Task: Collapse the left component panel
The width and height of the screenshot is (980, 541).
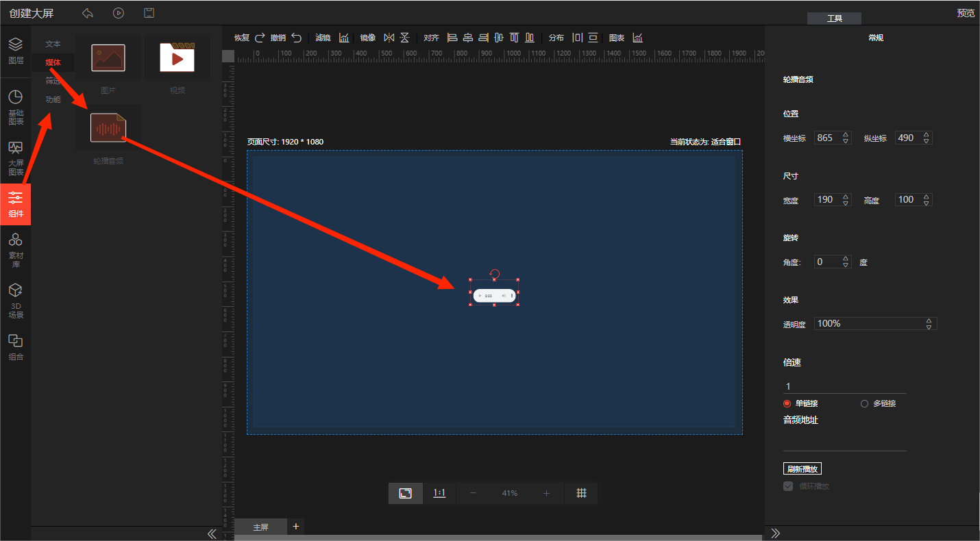Action: [212, 533]
